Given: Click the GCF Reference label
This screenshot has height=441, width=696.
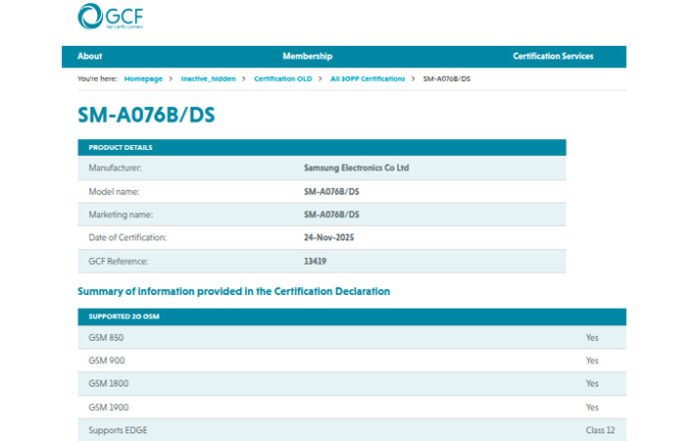Looking at the screenshot, I should click(118, 261).
